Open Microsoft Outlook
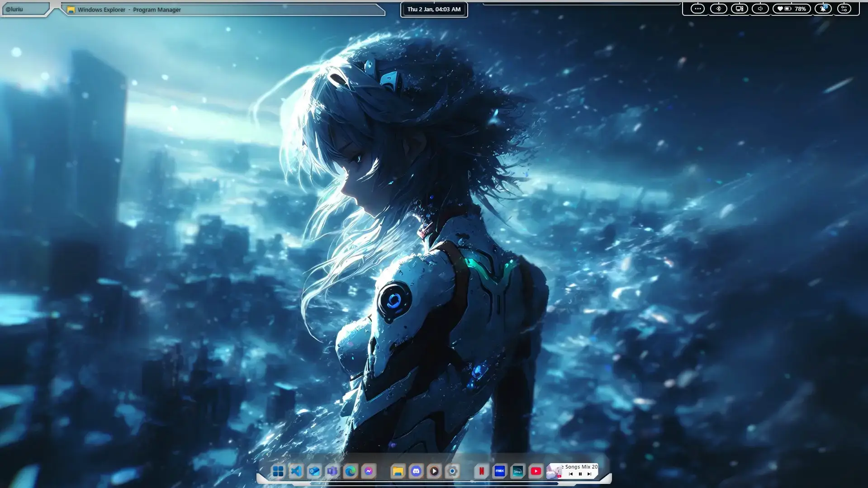Image resolution: width=868 pixels, height=488 pixels. pyautogui.click(x=315, y=471)
